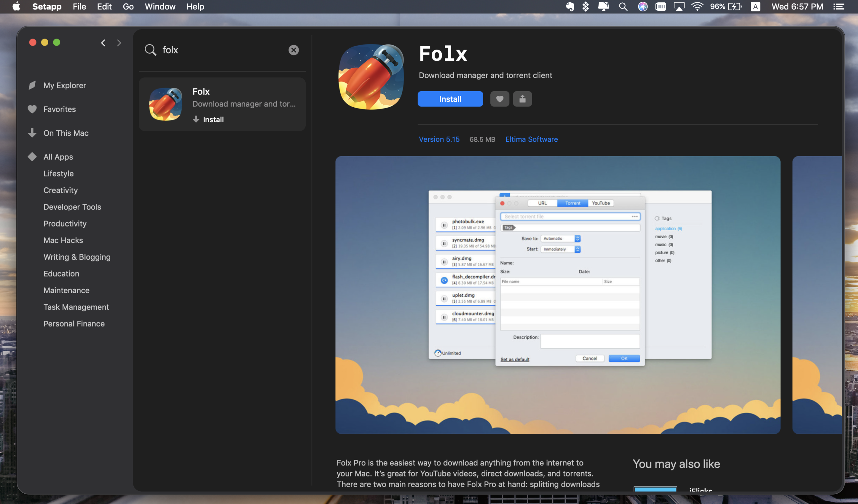Click the 68.5 MB size label
Viewport: 858px width, 504px height.
pyautogui.click(x=482, y=139)
